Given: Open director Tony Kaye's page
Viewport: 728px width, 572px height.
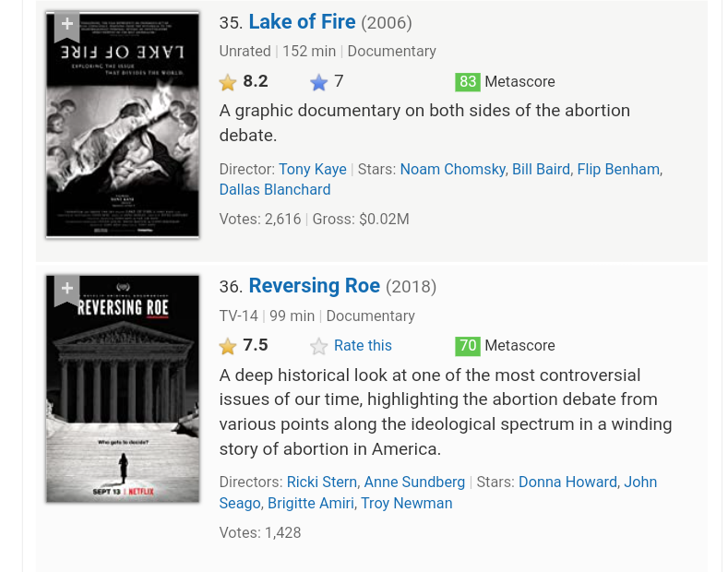Looking at the screenshot, I should pos(312,170).
